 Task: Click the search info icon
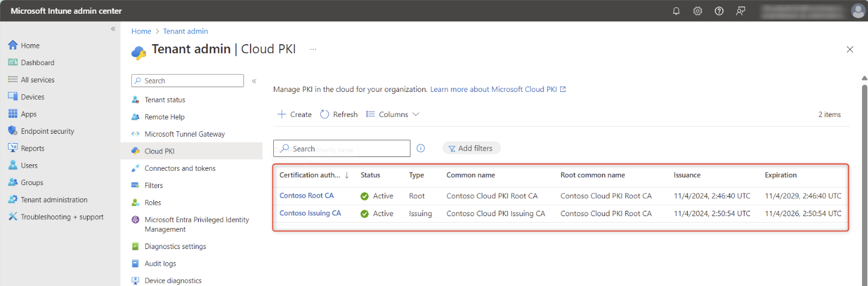[x=421, y=148]
